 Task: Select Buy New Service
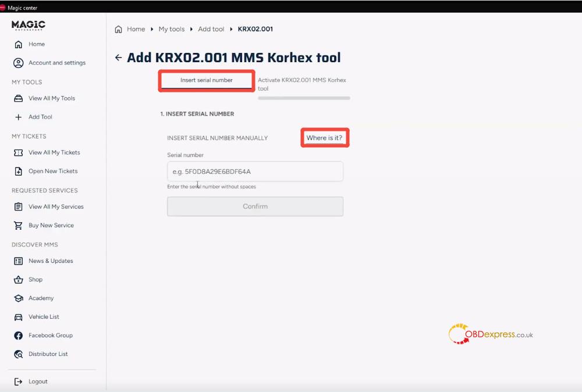coord(51,225)
